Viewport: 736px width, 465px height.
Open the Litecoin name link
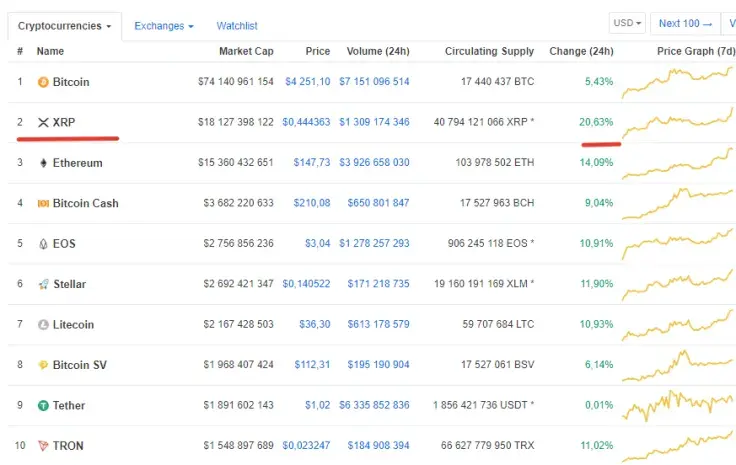(x=73, y=324)
